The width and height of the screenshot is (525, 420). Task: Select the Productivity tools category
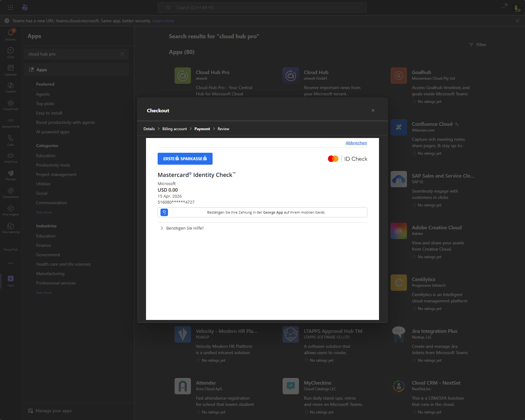(x=53, y=165)
